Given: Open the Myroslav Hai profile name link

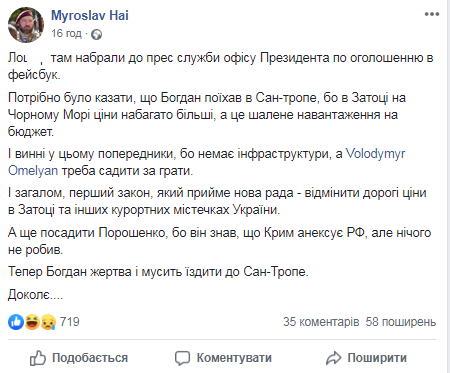Looking at the screenshot, I should 90,15.
